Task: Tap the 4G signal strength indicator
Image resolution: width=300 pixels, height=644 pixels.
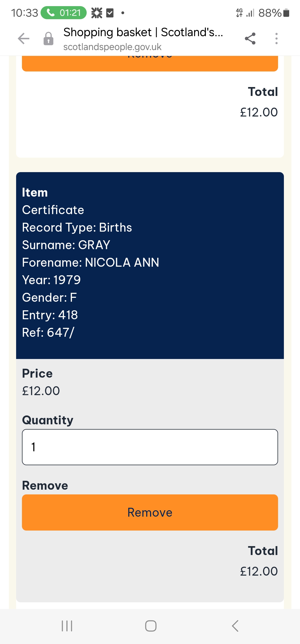Action: click(x=245, y=13)
